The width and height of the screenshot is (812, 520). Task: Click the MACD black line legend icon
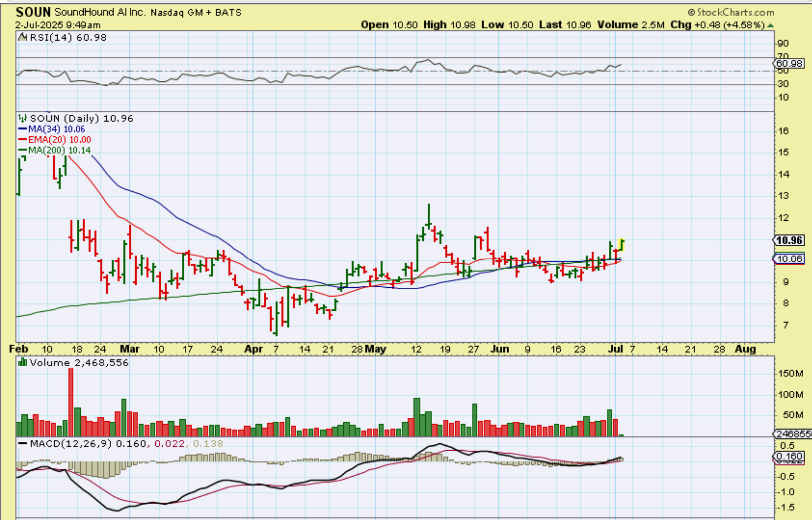pos(23,444)
